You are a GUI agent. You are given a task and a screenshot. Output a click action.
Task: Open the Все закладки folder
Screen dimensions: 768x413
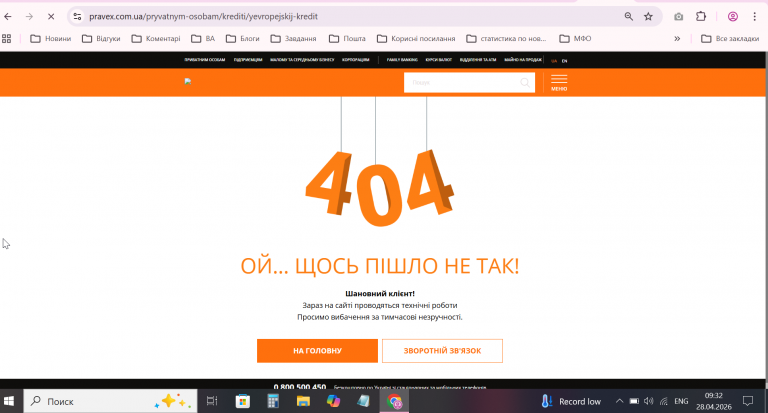click(730, 39)
